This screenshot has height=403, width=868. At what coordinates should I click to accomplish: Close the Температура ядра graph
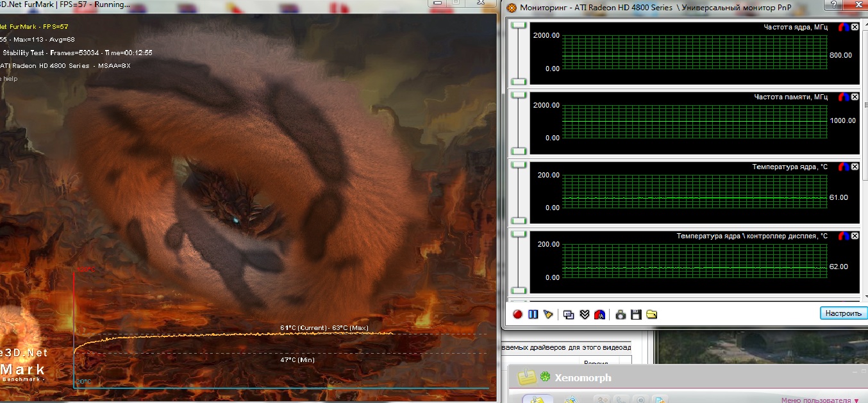coord(855,167)
